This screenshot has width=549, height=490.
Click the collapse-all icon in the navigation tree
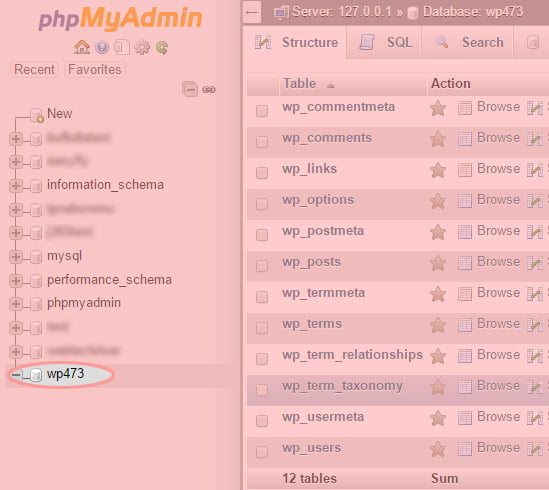click(x=190, y=89)
